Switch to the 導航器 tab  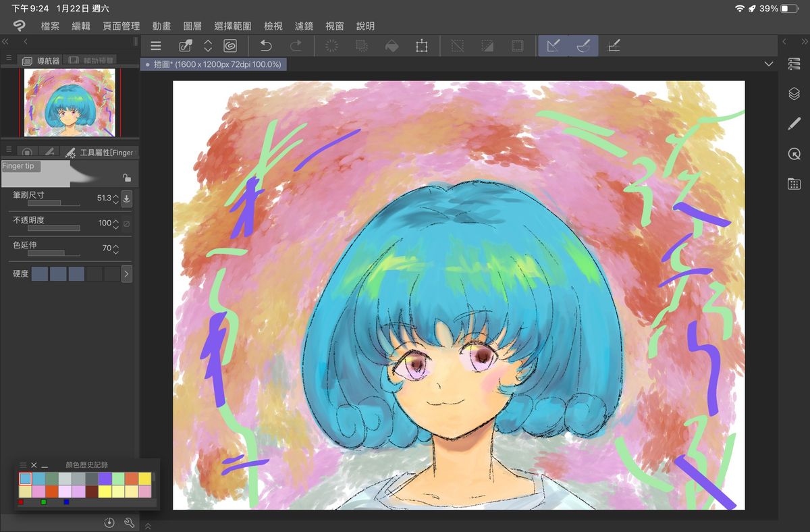coord(40,60)
